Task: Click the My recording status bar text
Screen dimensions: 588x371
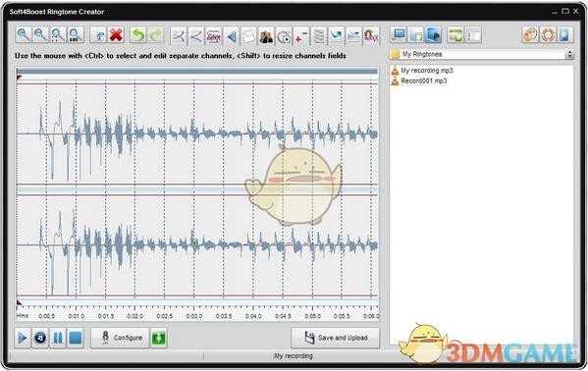Action: point(294,356)
